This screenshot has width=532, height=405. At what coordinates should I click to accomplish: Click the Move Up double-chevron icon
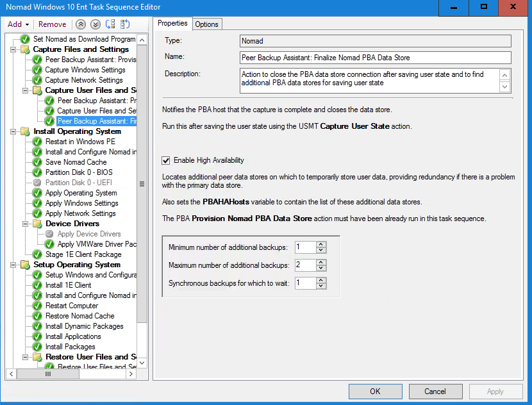click(x=81, y=24)
